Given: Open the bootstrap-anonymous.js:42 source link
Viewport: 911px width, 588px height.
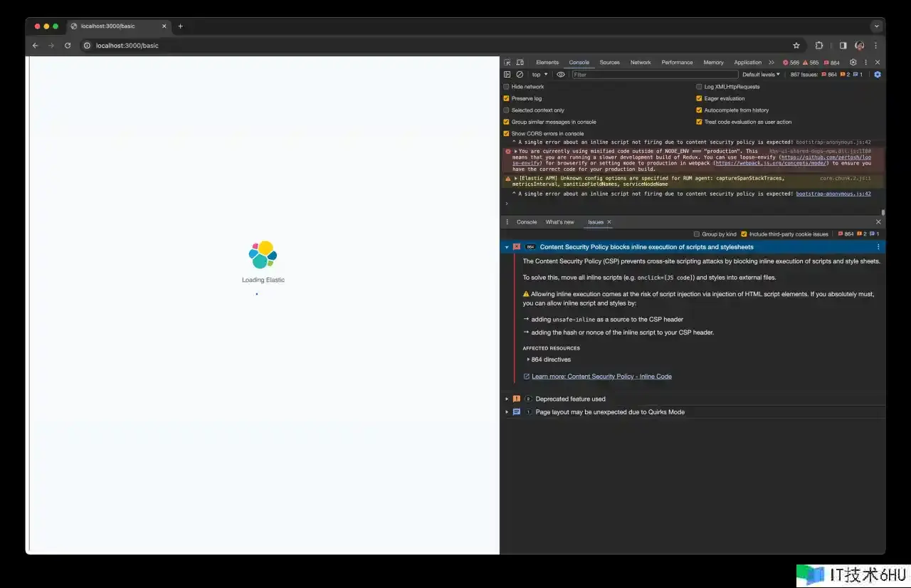Looking at the screenshot, I should 833,194.
